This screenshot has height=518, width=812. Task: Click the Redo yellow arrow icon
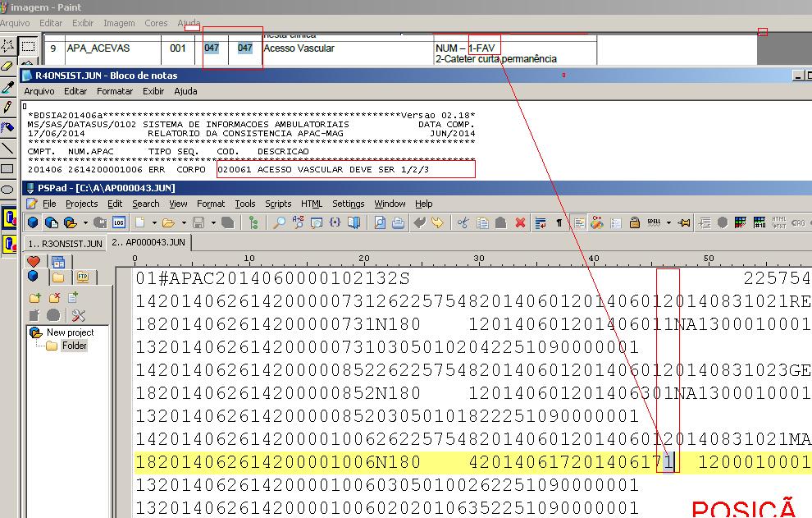coord(438,222)
